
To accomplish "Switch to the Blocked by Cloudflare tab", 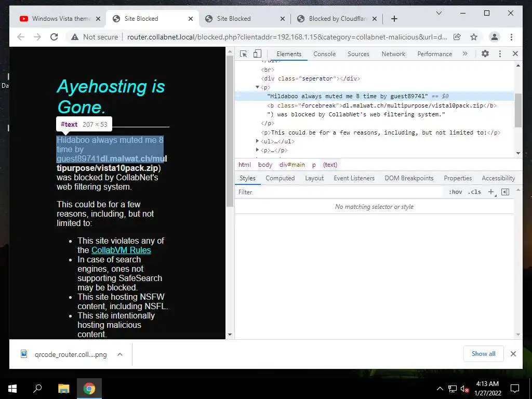I will [x=336, y=19].
